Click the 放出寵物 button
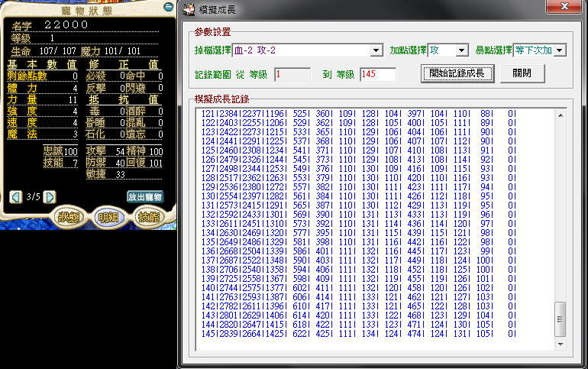 [145, 197]
